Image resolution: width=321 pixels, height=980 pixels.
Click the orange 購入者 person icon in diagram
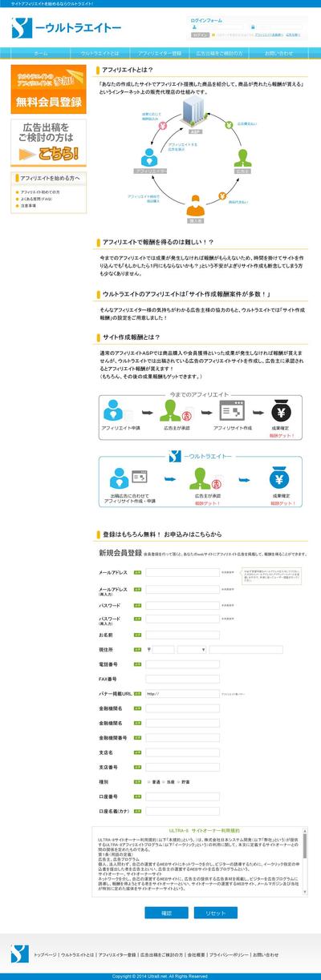(195, 204)
